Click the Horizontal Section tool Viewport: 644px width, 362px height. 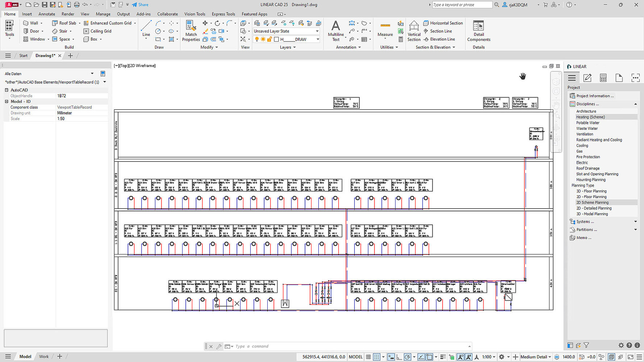(x=443, y=23)
